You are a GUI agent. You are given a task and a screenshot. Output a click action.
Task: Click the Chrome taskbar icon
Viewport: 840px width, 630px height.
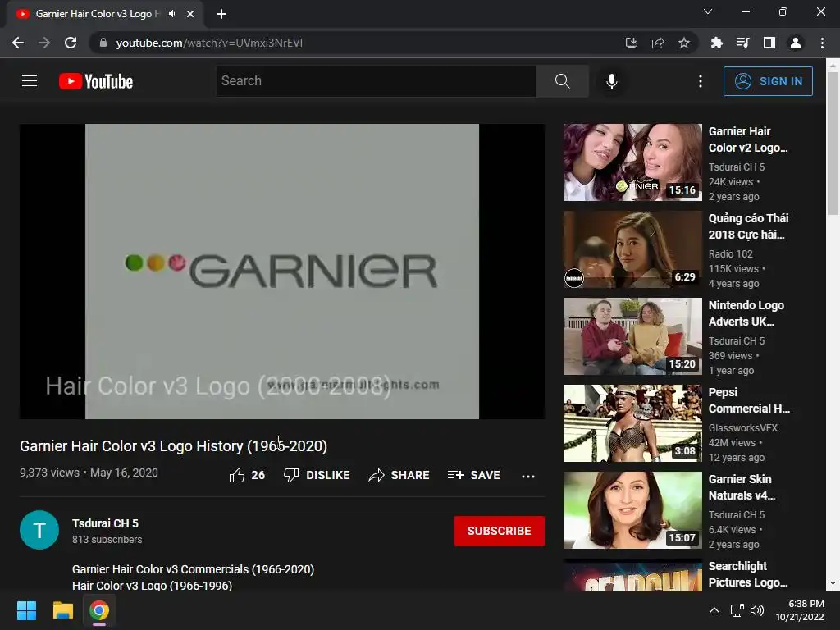point(99,610)
